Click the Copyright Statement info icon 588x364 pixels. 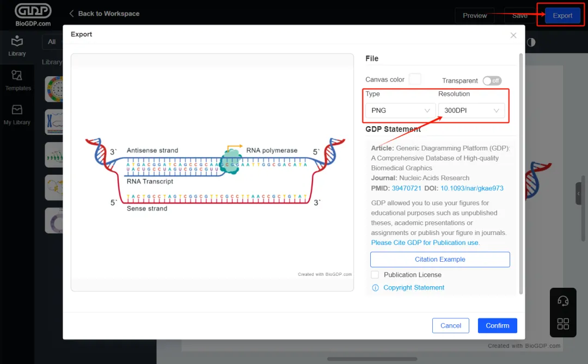tap(375, 288)
